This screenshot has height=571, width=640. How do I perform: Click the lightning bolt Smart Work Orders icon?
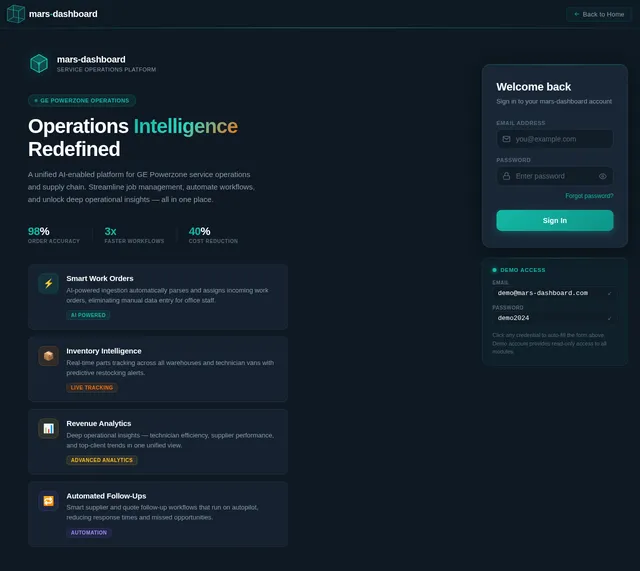tap(49, 283)
